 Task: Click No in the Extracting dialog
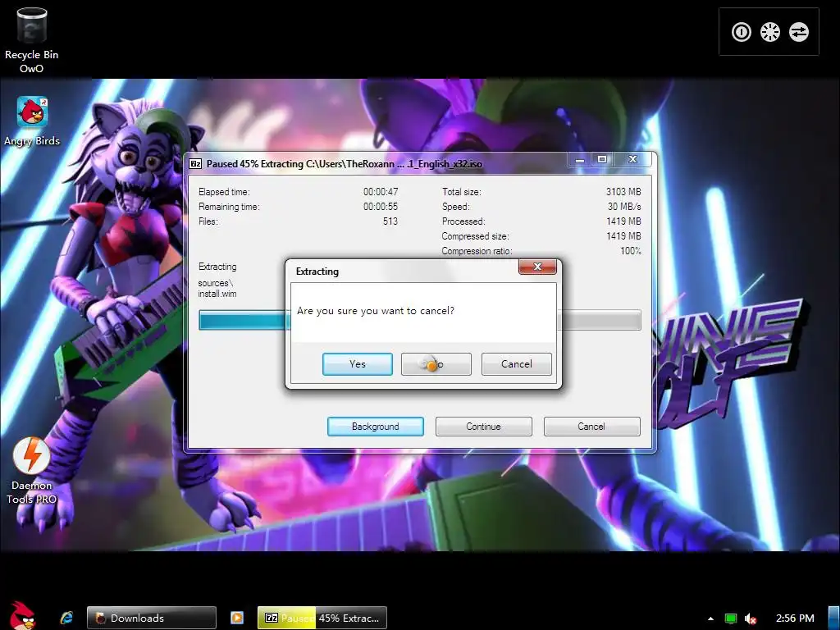click(x=436, y=364)
